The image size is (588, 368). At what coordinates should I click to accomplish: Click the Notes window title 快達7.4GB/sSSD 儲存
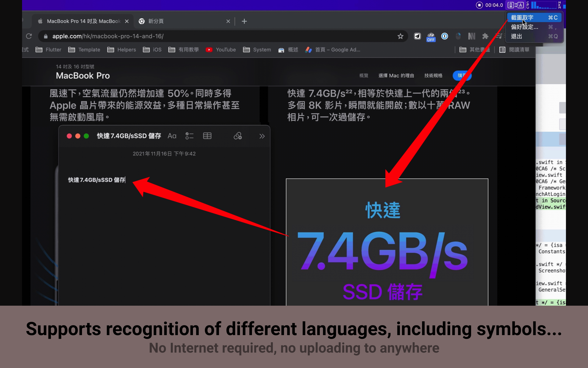129,136
